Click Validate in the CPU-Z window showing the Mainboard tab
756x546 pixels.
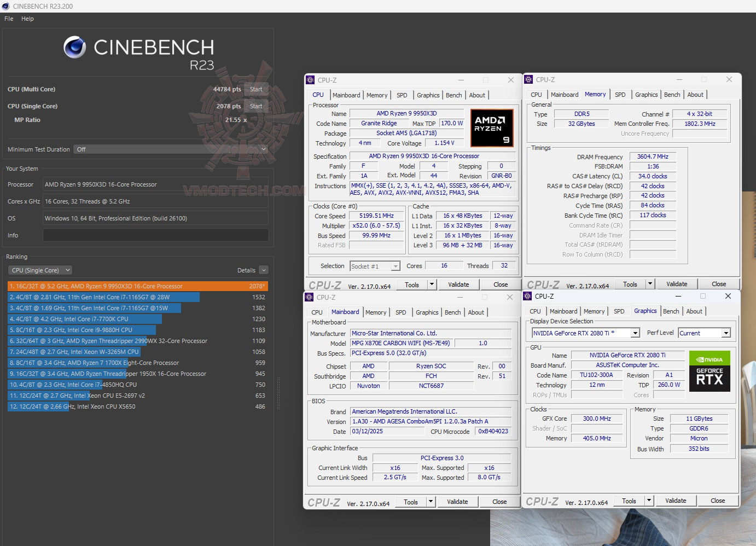pos(457,502)
